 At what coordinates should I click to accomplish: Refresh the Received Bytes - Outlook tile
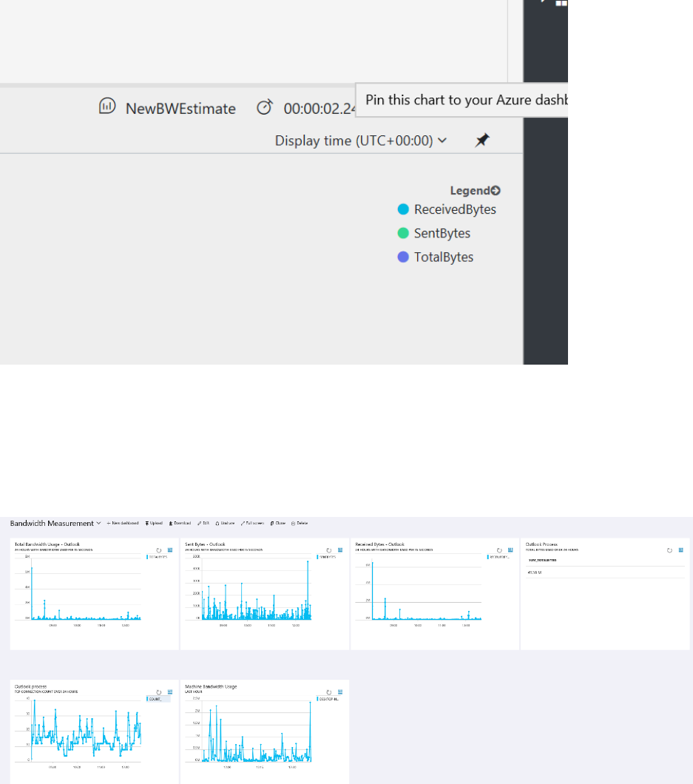499,550
